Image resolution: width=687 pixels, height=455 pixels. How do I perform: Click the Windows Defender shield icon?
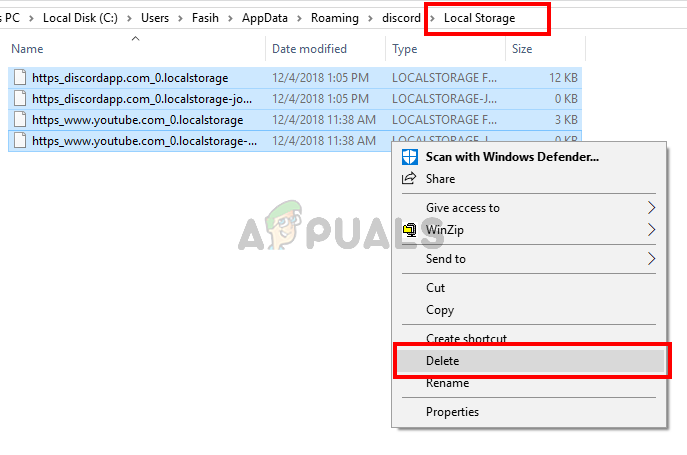click(410, 156)
